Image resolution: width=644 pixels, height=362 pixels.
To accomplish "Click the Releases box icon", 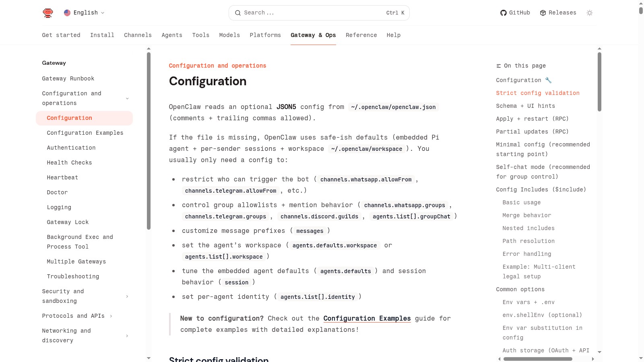I will click(543, 13).
